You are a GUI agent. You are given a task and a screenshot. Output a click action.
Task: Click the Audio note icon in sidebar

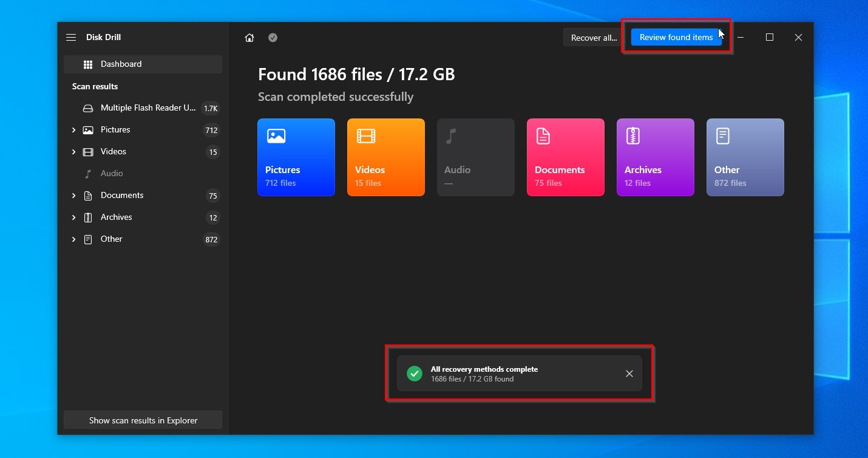(88, 174)
